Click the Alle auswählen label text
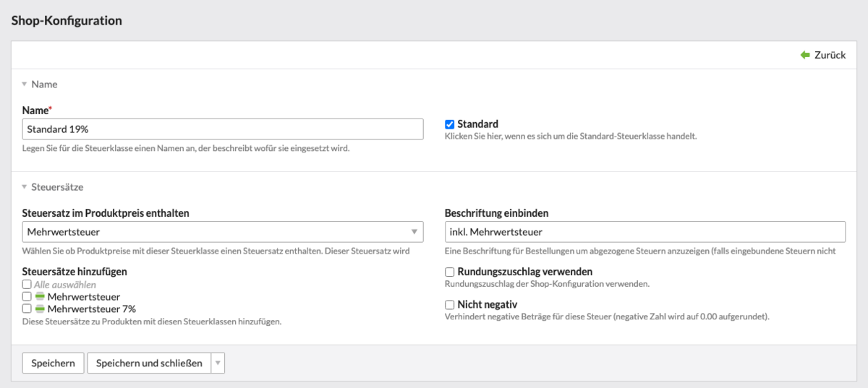868x388 pixels. (x=65, y=285)
